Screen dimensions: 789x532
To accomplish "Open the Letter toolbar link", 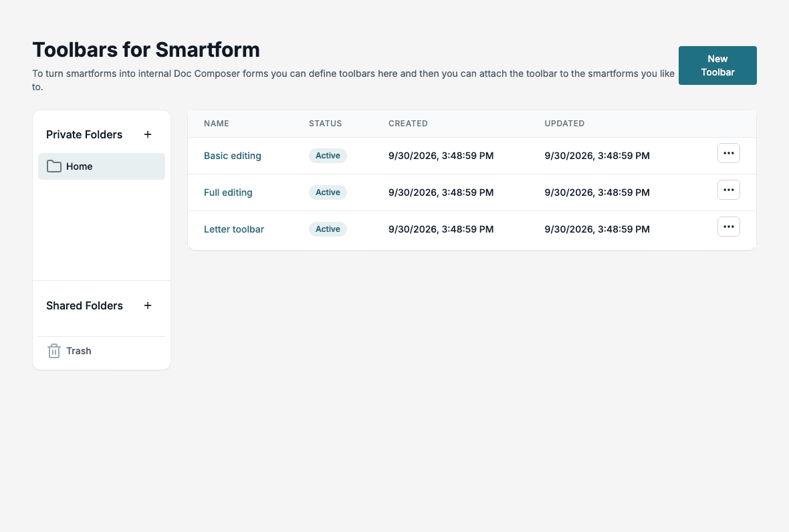I will coord(234,229).
